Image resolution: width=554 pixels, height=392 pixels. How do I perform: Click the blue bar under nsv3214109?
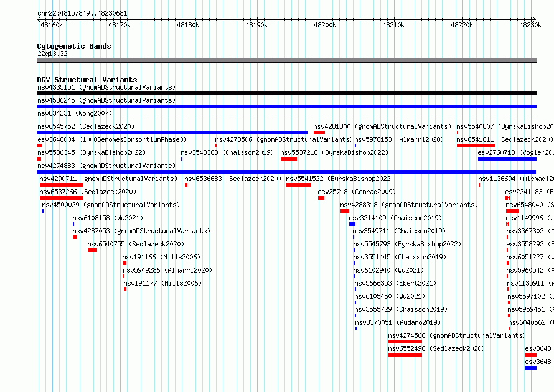[352, 224]
